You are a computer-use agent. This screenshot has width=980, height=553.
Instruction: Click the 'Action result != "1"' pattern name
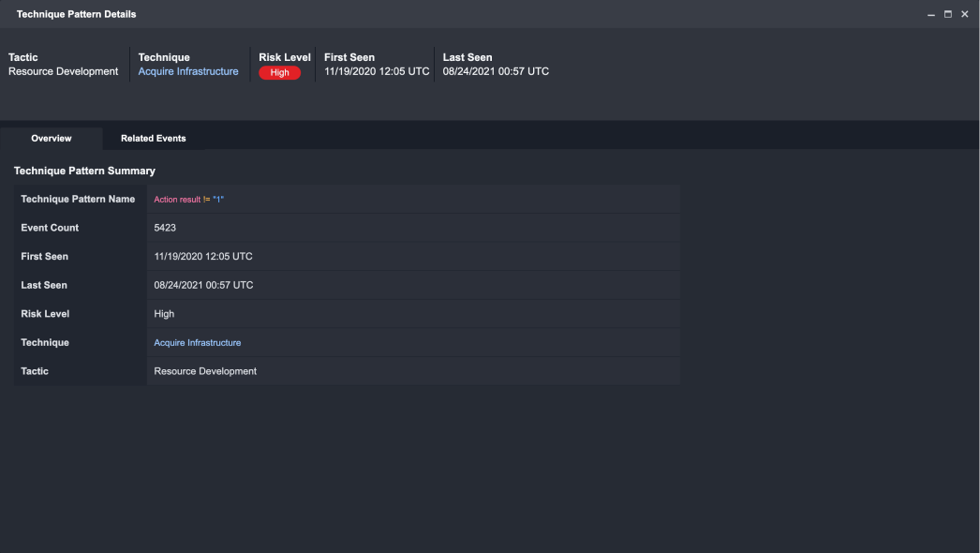(x=188, y=200)
